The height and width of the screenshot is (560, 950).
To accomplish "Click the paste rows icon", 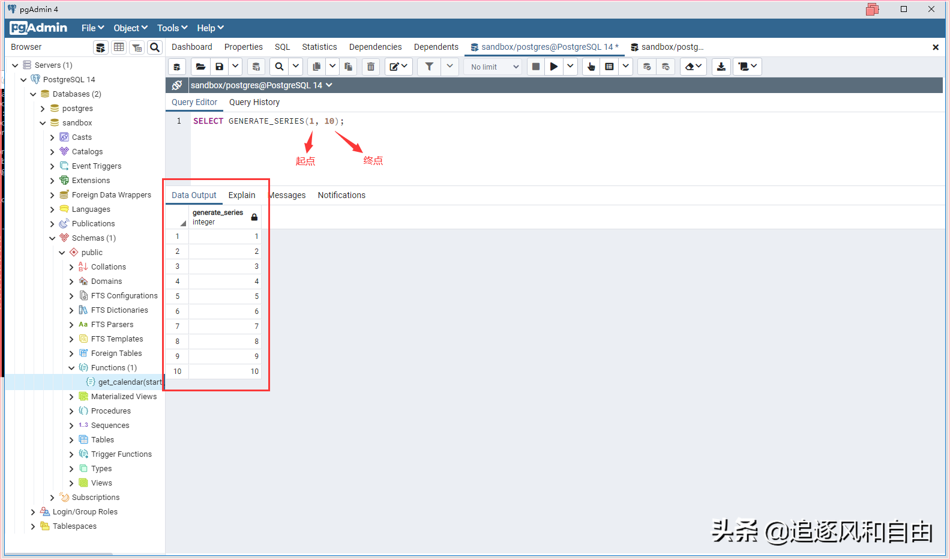I will point(348,67).
